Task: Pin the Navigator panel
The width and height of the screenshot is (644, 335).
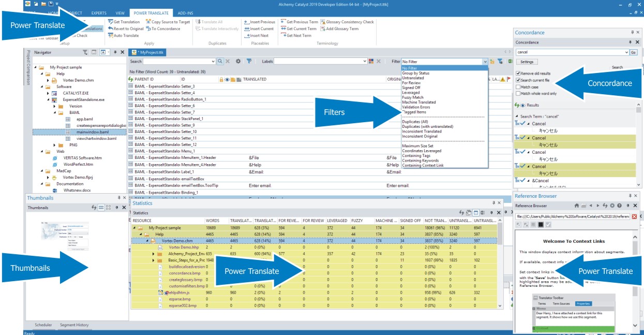Action: 115,52
